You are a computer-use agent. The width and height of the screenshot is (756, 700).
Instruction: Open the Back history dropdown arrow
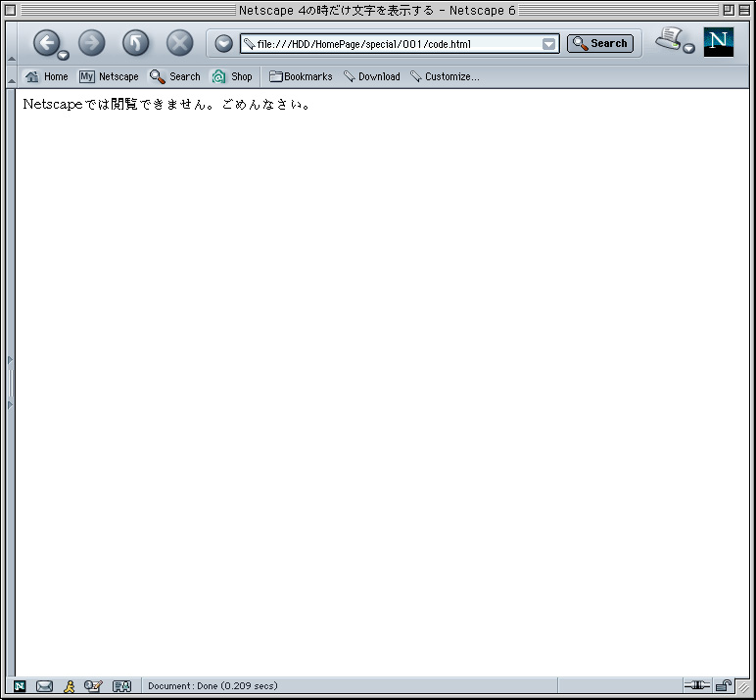click(x=63, y=56)
